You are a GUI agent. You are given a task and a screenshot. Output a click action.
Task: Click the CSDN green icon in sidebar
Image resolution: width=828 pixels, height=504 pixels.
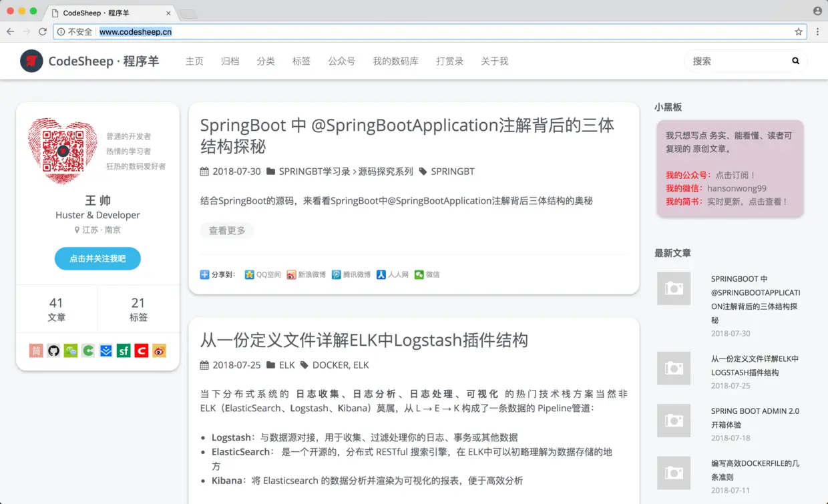(87, 350)
